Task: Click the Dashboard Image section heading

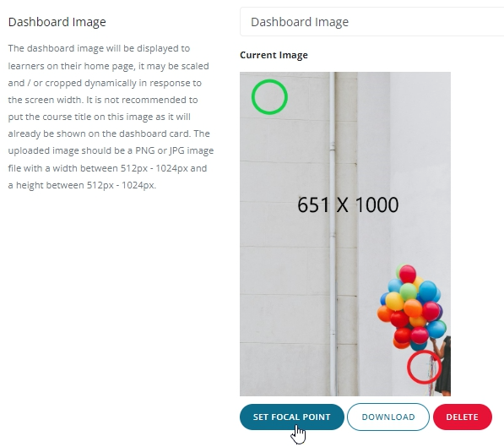Action: [x=57, y=22]
